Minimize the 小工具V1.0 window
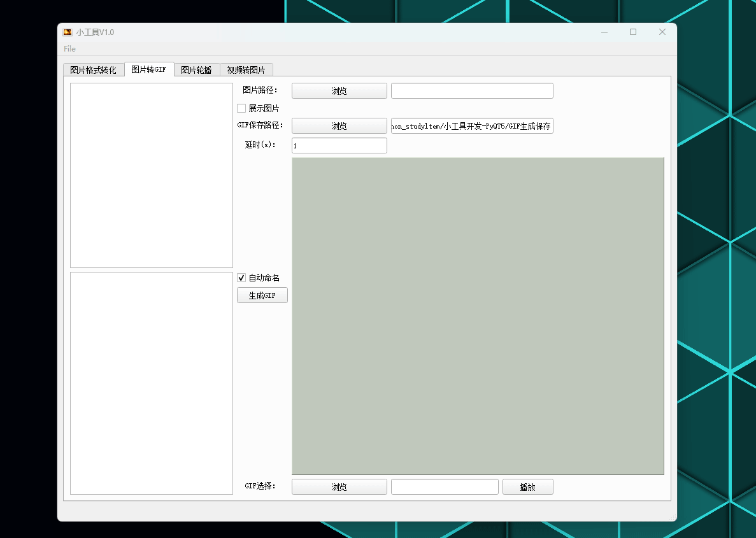 604,32
